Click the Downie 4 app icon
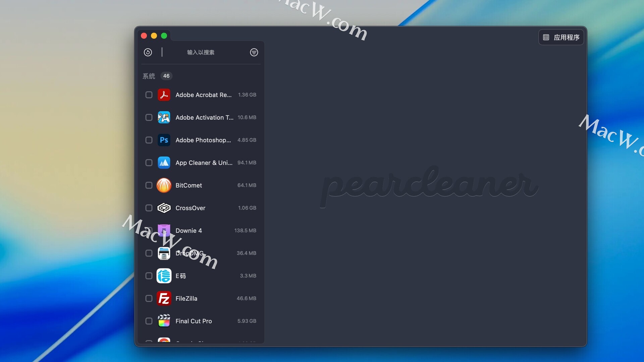 pyautogui.click(x=164, y=231)
